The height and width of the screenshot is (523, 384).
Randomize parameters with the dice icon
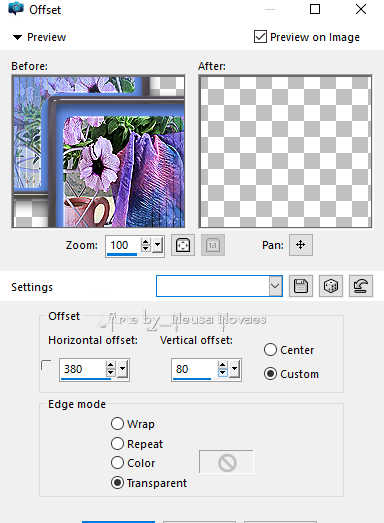click(331, 286)
